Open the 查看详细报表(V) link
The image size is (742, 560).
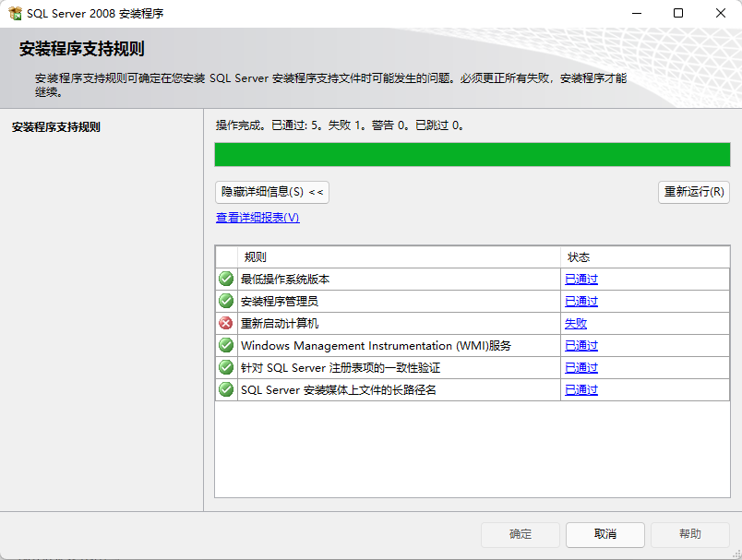[x=257, y=218]
